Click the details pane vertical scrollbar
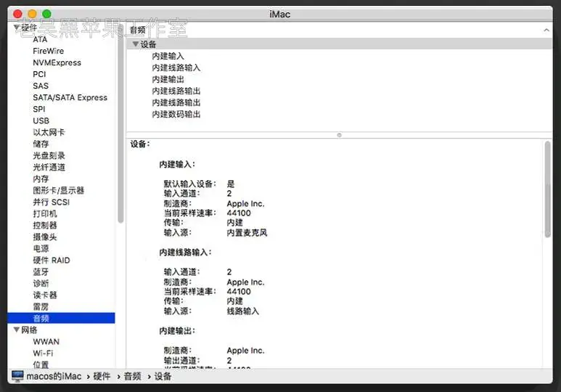This screenshot has width=561, height=392. [547, 189]
